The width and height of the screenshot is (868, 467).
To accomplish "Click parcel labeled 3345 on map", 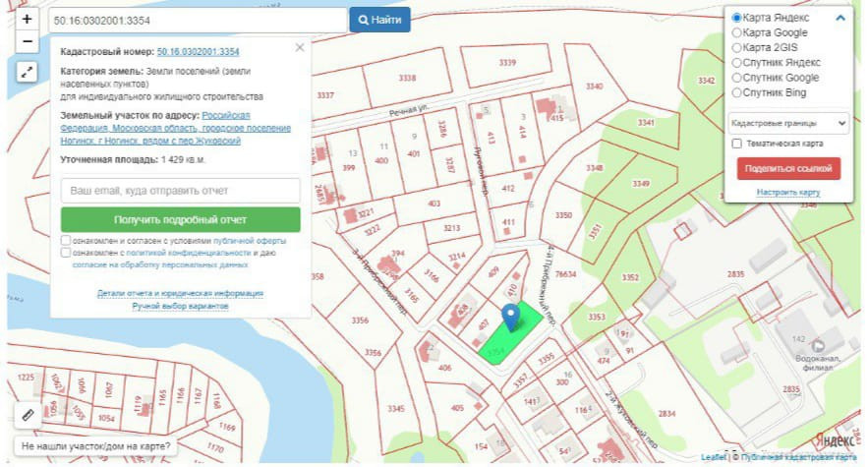I will point(396,409).
